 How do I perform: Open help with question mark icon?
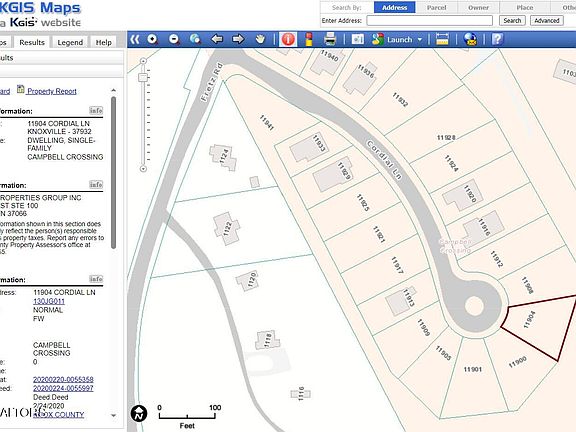[497, 39]
